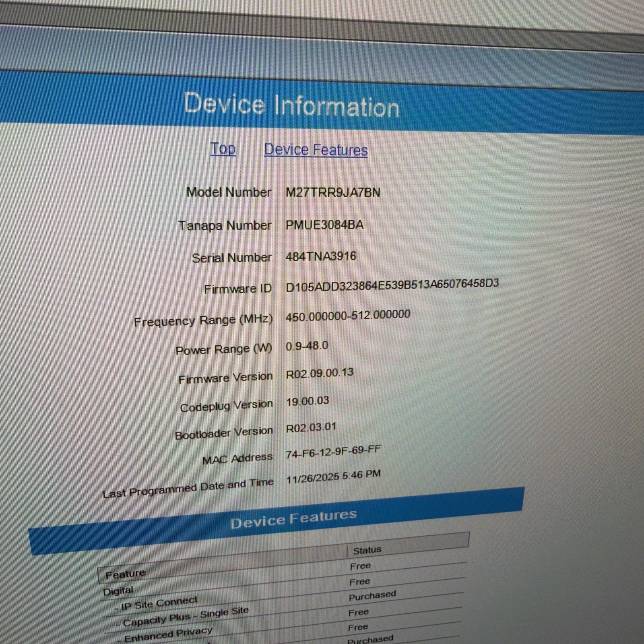
Task: Click the Serial Number label
Action: point(231,258)
